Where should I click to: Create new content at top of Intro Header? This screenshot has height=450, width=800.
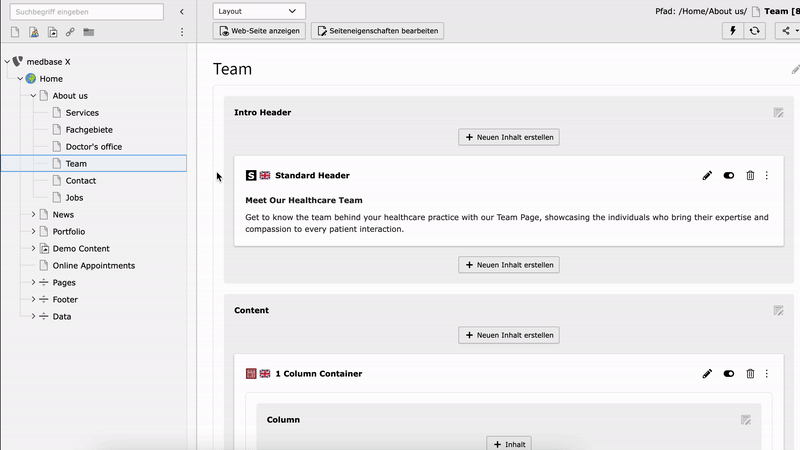509,137
